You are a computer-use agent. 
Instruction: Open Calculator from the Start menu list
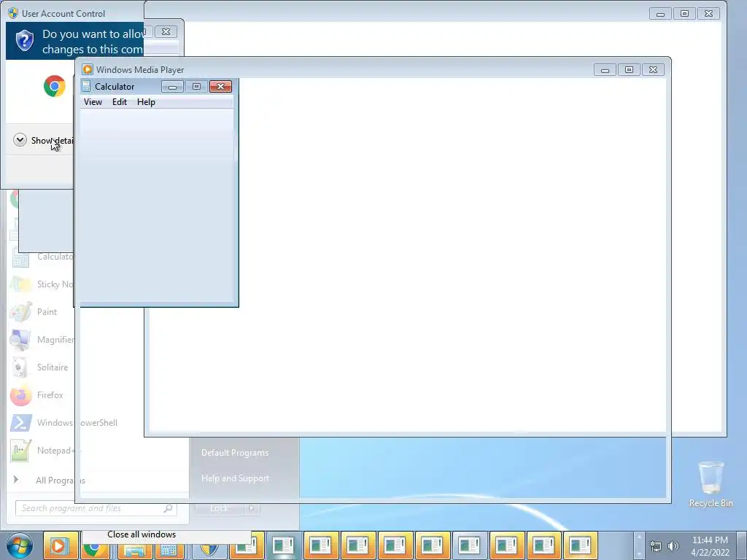[42, 257]
